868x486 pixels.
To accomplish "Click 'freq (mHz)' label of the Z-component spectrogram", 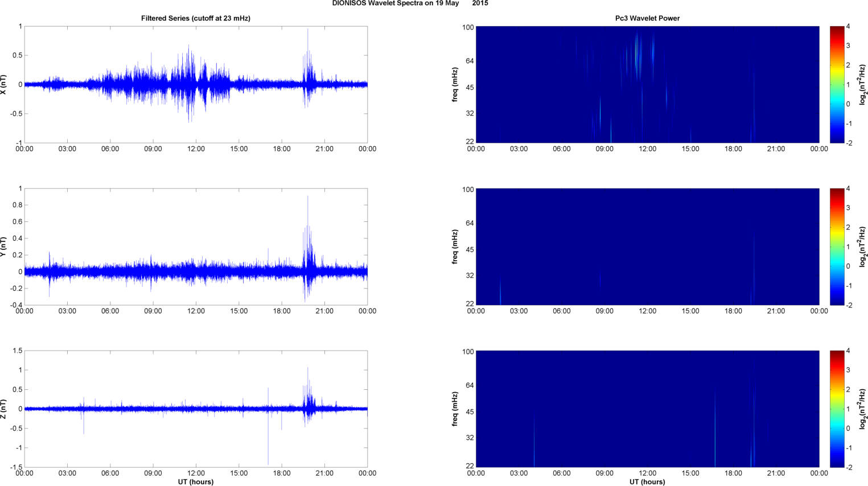I will 455,409.
